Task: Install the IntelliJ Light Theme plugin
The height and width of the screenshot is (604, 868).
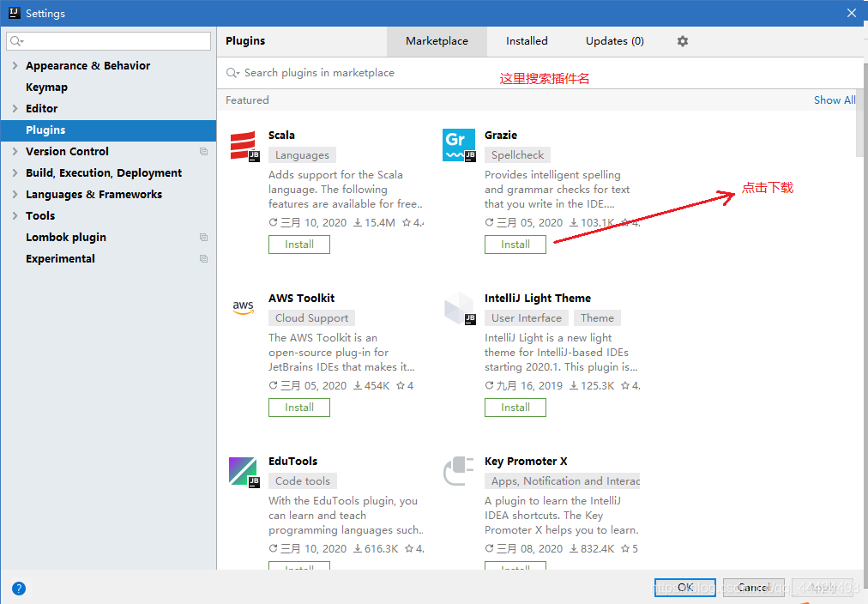Action: coord(515,408)
